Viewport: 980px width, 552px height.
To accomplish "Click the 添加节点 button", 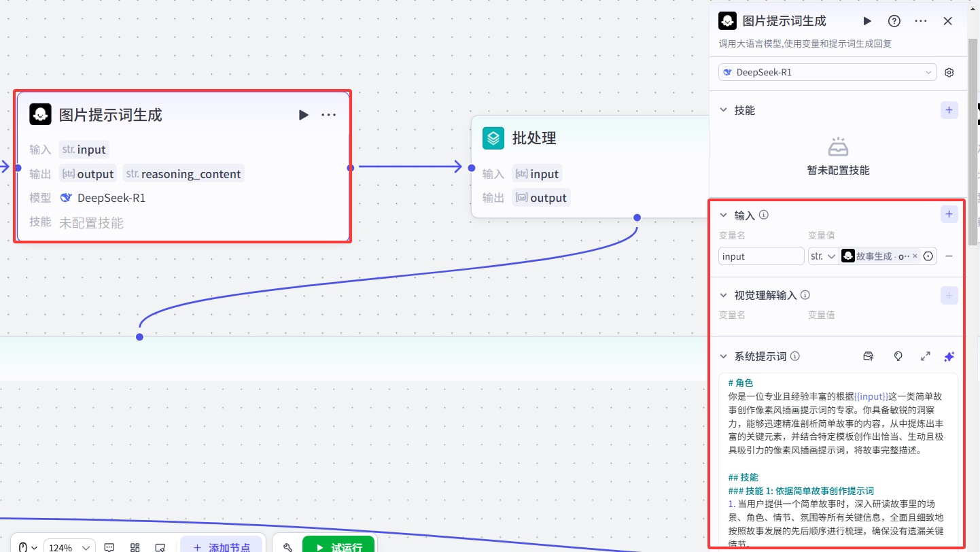I will coord(221,545).
